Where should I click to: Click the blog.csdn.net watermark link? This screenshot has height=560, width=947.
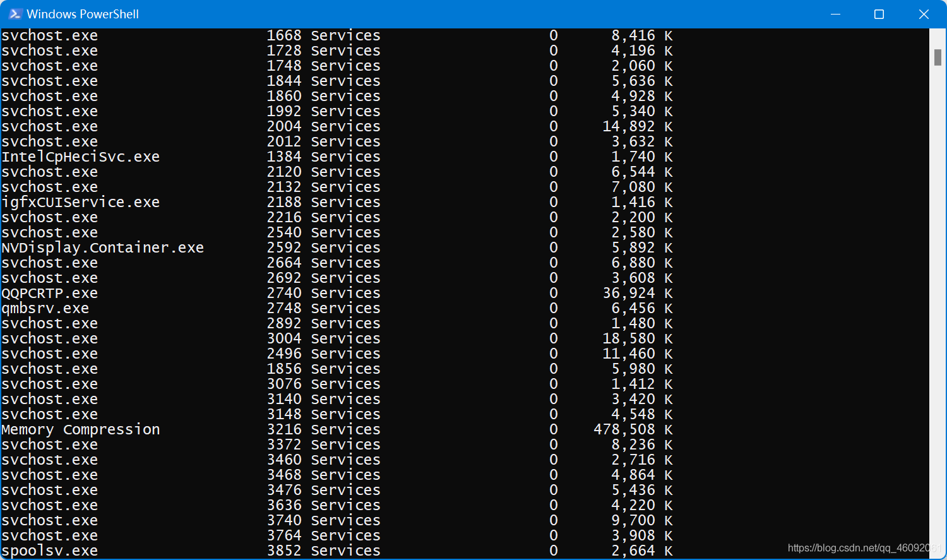tap(864, 548)
